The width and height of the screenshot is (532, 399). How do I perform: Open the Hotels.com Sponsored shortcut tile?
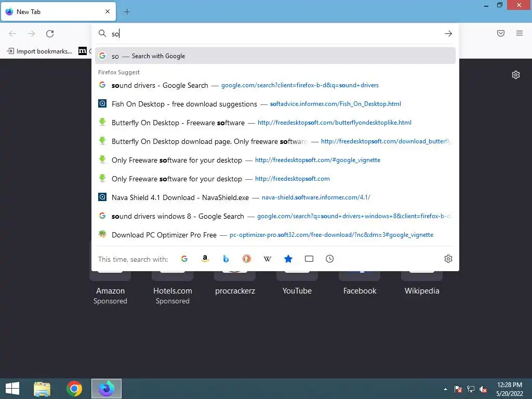pos(172,290)
